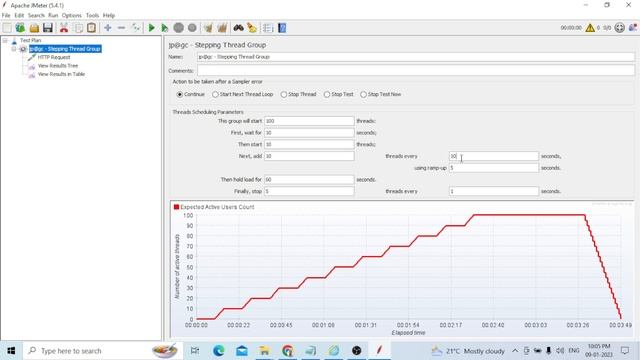
Task: Click the Open file folder icon
Action: (x=34, y=28)
